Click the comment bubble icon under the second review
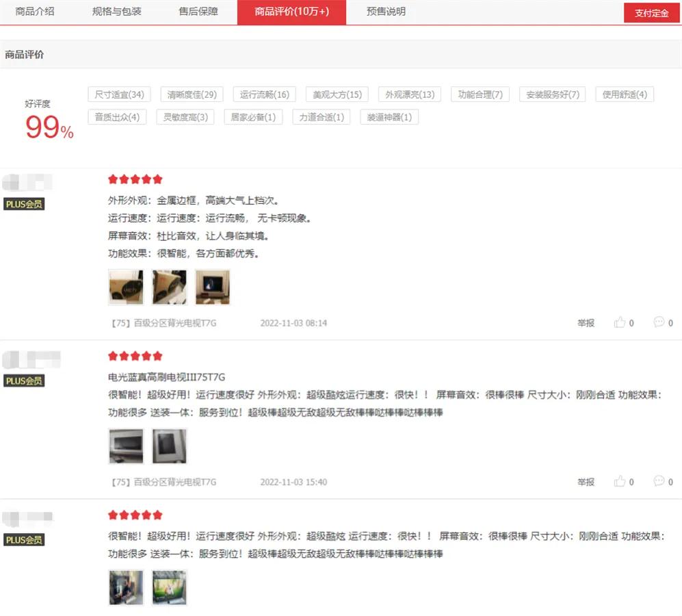682x616 pixels. [659, 481]
